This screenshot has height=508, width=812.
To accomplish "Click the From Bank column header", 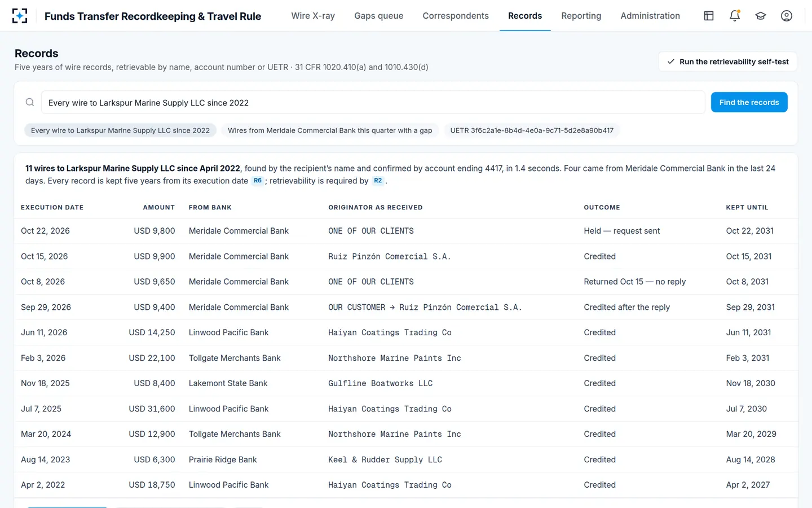I will (210, 208).
